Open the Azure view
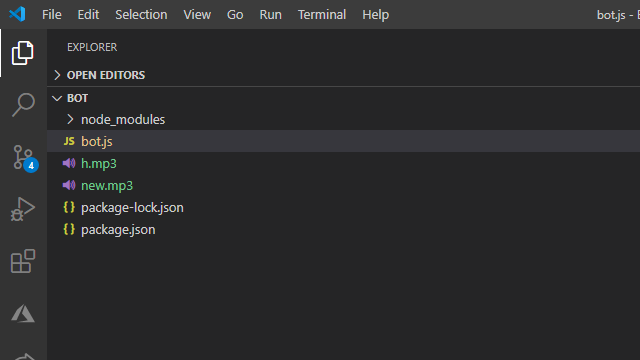The height and width of the screenshot is (360, 640). 23,313
